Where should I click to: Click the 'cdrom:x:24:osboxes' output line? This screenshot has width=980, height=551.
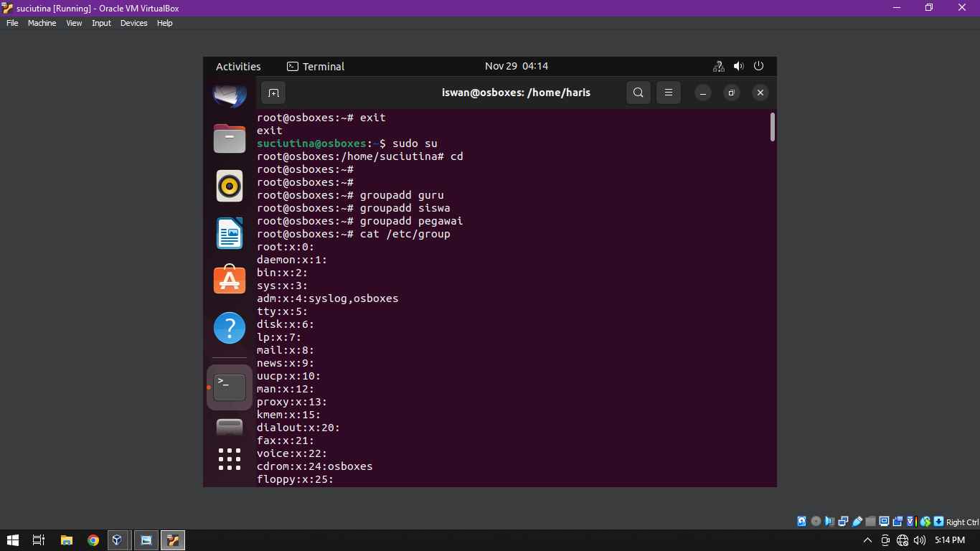pos(314,466)
